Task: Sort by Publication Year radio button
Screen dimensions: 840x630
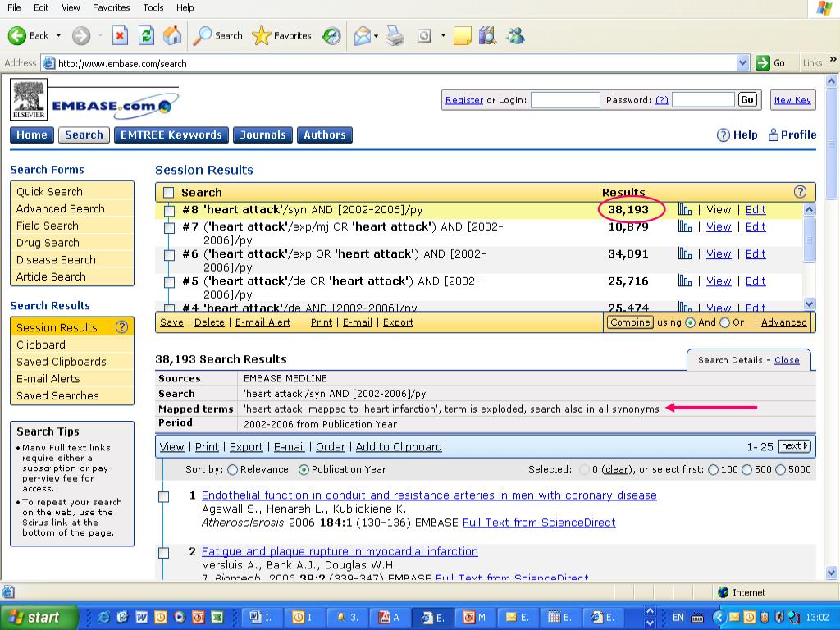Action: point(304,470)
